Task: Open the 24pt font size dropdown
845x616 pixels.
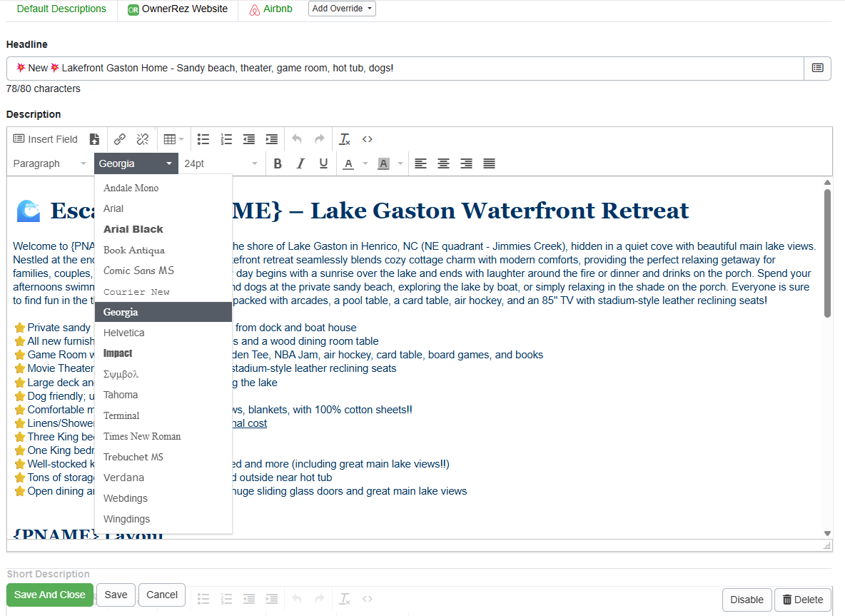Action: (221, 163)
